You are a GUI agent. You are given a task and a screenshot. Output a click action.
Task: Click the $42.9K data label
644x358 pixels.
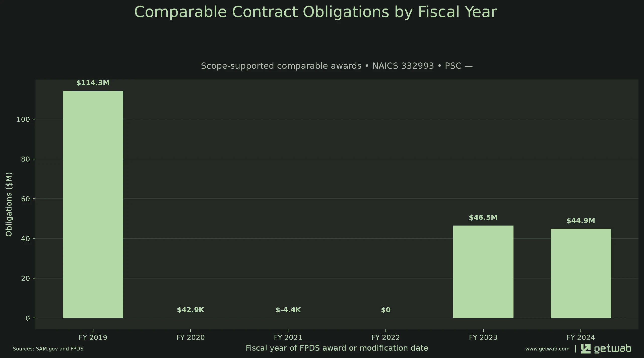click(x=190, y=310)
